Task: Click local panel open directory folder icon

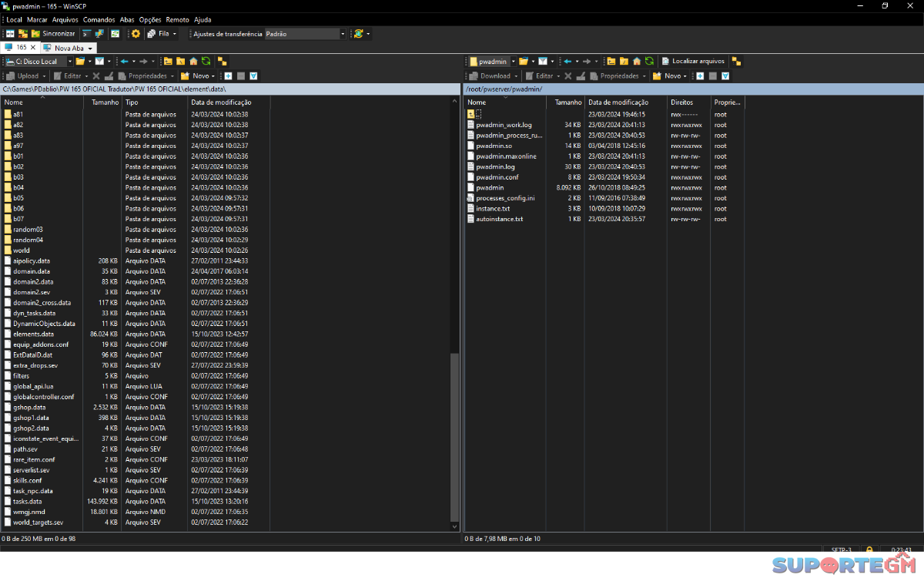Action: pyautogui.click(x=79, y=62)
